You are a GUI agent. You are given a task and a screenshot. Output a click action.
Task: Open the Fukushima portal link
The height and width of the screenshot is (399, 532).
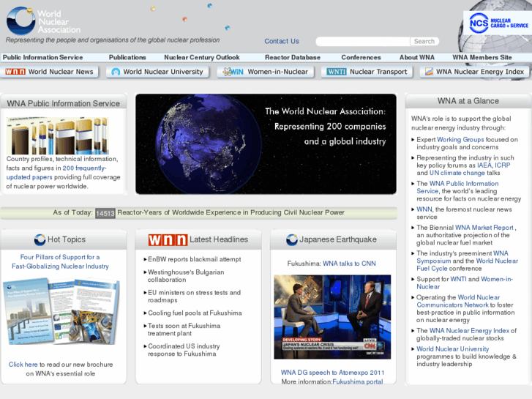point(358,381)
